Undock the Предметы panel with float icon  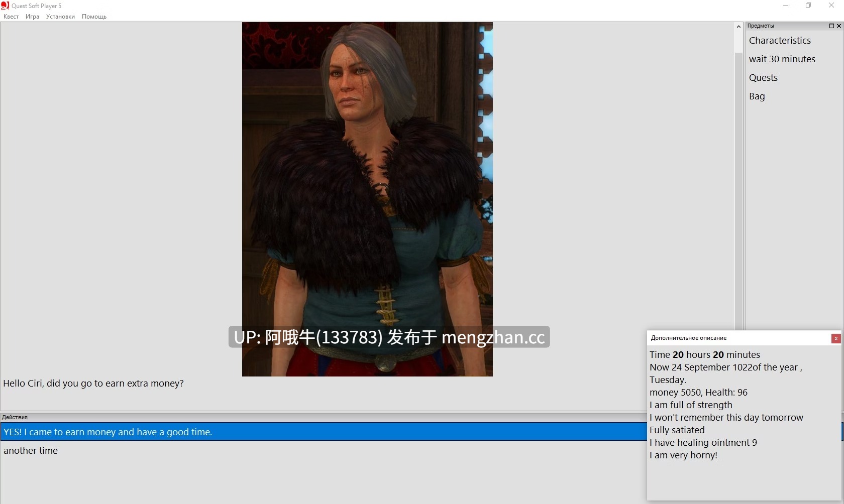pyautogui.click(x=831, y=26)
